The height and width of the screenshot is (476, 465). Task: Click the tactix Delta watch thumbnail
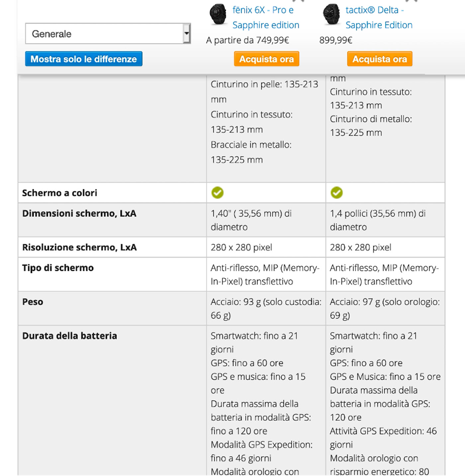click(x=331, y=14)
